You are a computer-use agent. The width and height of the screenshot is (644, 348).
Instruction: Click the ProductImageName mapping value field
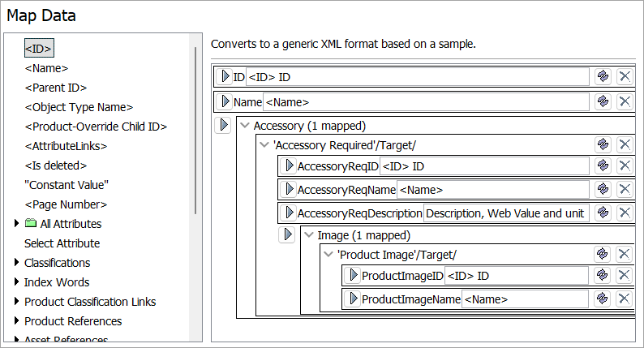[x=524, y=299]
